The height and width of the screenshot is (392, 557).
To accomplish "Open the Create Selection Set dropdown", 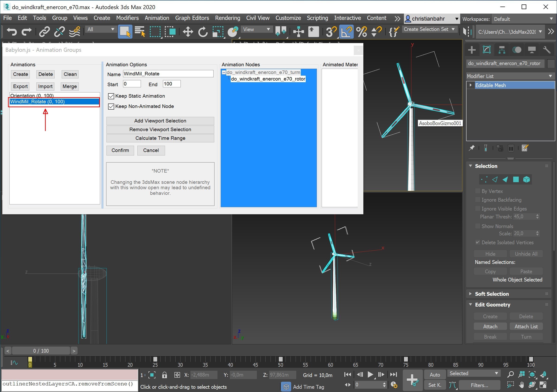I will 429,29.
